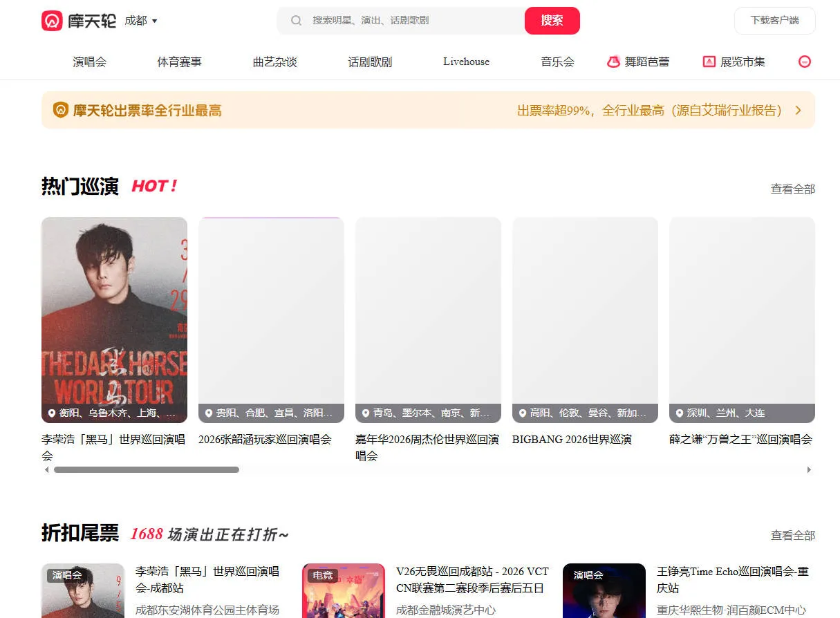
Task: Open the Livehouse category
Action: 466,62
